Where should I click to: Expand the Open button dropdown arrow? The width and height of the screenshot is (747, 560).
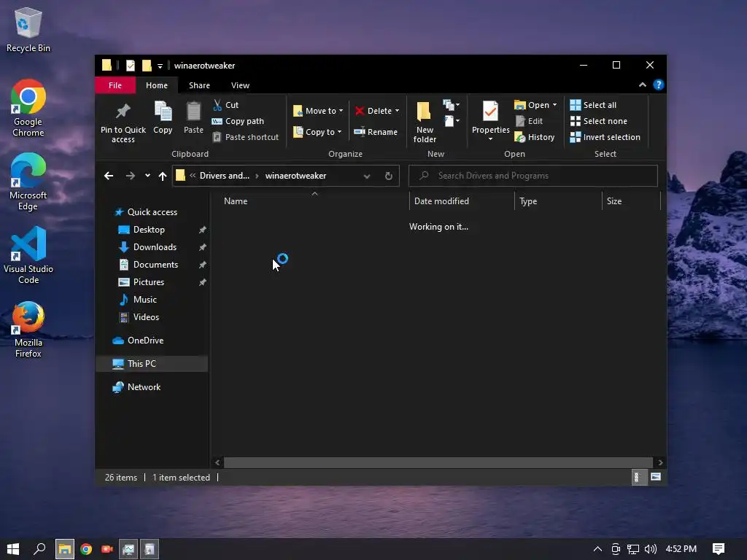tap(554, 105)
